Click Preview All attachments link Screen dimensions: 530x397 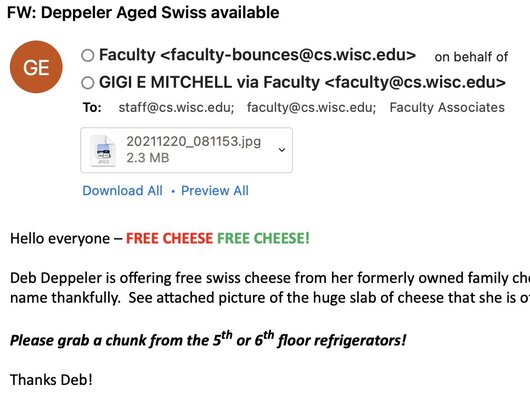pyautogui.click(x=215, y=191)
